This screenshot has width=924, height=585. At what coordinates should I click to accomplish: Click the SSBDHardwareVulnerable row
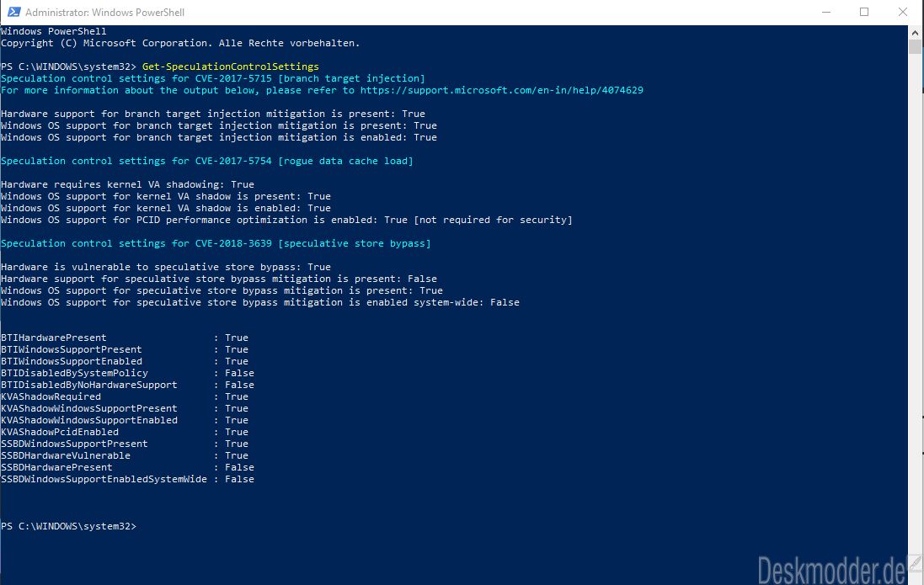(125, 455)
